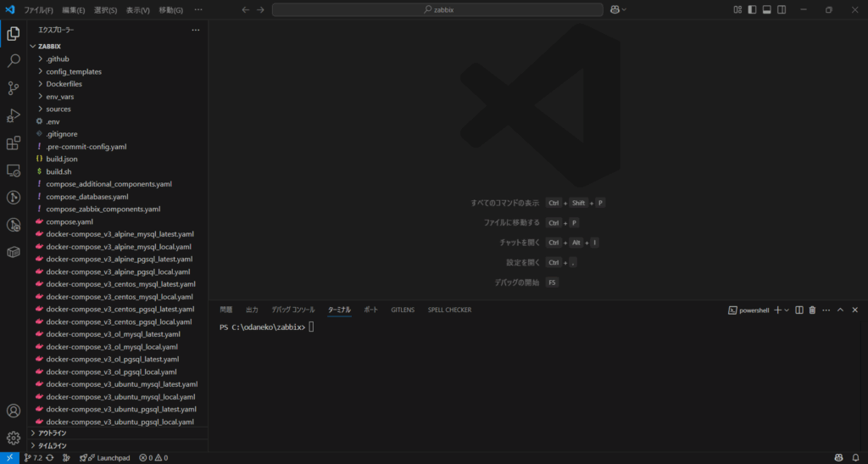
Task: Show errors and warnings count in status bar
Action: point(153,458)
